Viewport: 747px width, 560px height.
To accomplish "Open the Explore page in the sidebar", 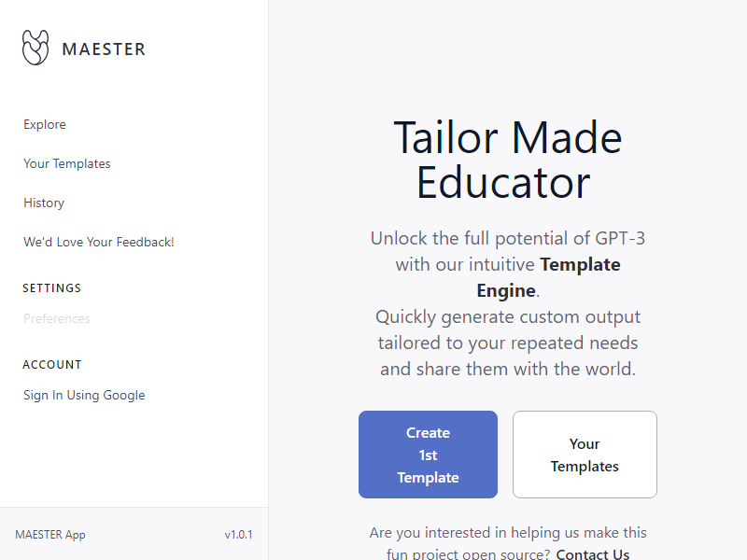I will tap(45, 125).
